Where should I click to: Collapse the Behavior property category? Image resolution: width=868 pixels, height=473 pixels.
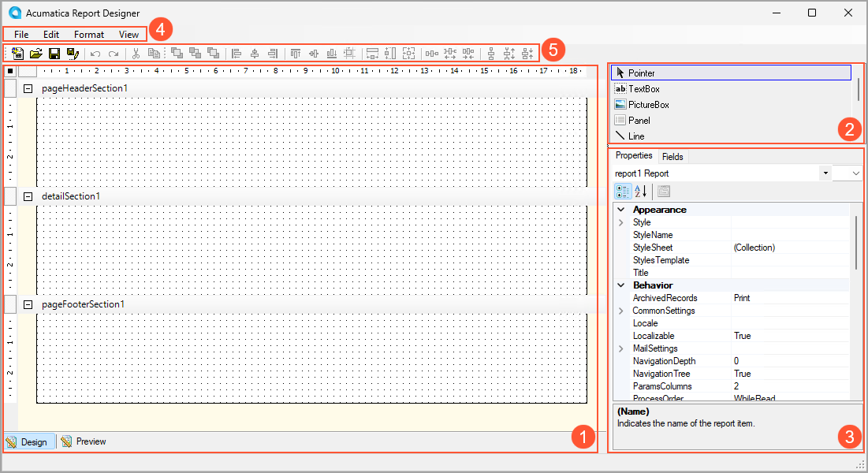click(x=621, y=285)
